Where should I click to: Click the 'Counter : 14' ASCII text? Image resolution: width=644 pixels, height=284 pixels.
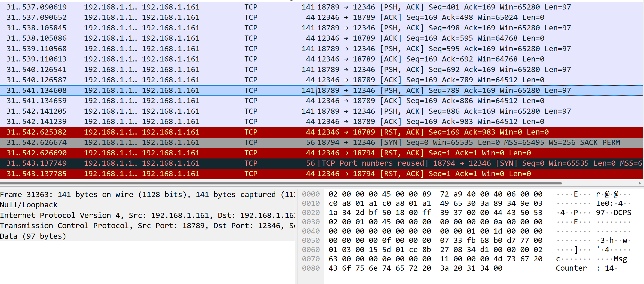[585, 268]
